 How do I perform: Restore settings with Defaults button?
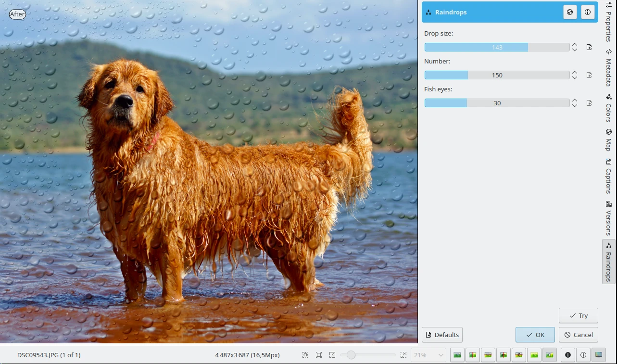[442, 335]
